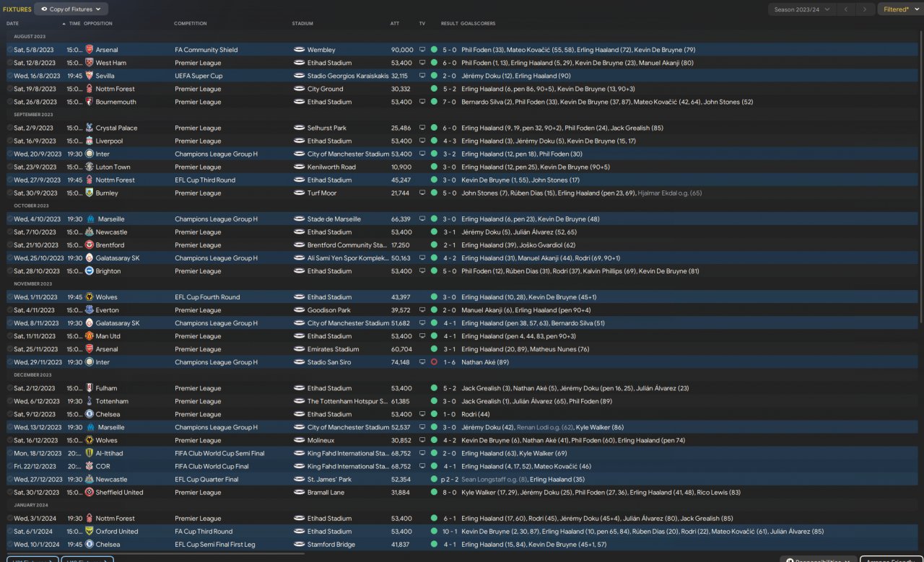Click the Tottenham club badge
Viewport: 924px width, 562px height.
[90, 400]
